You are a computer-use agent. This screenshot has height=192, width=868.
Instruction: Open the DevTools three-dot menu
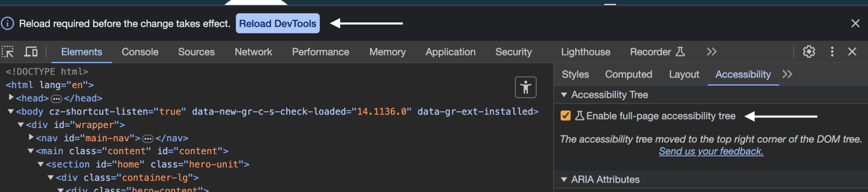tap(832, 52)
